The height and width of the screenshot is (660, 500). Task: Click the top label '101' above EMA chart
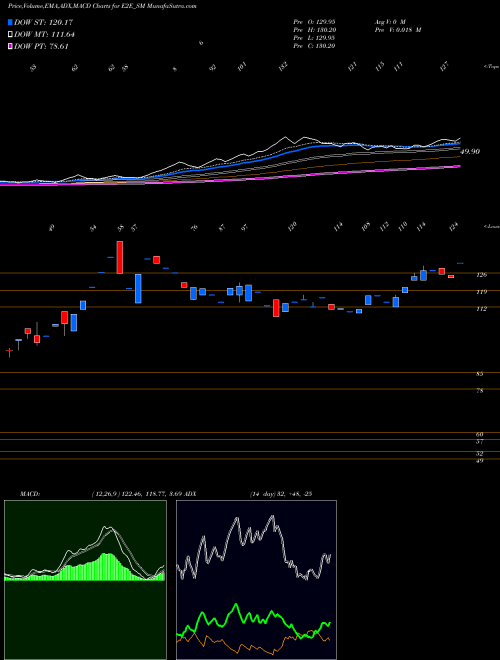[242, 66]
